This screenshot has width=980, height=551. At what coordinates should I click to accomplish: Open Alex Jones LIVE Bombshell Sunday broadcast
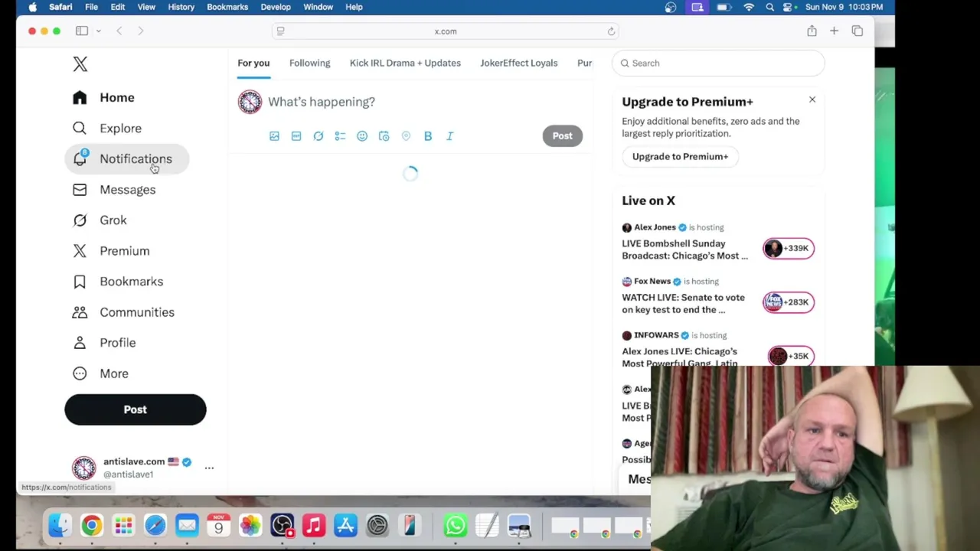click(x=685, y=249)
